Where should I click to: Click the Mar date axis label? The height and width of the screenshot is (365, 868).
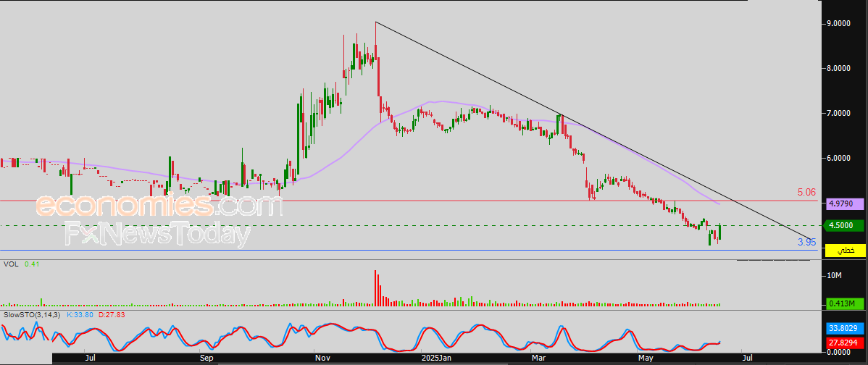538,358
